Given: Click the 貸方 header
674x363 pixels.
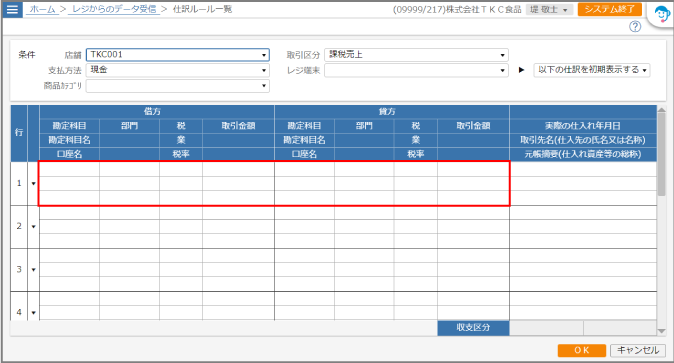Looking at the screenshot, I should pos(392,112).
